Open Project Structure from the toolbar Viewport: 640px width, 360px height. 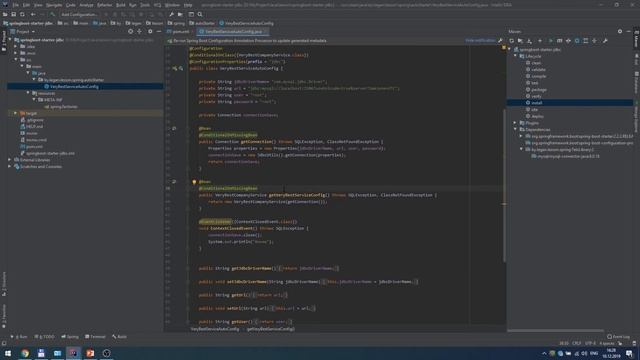pos(180,14)
